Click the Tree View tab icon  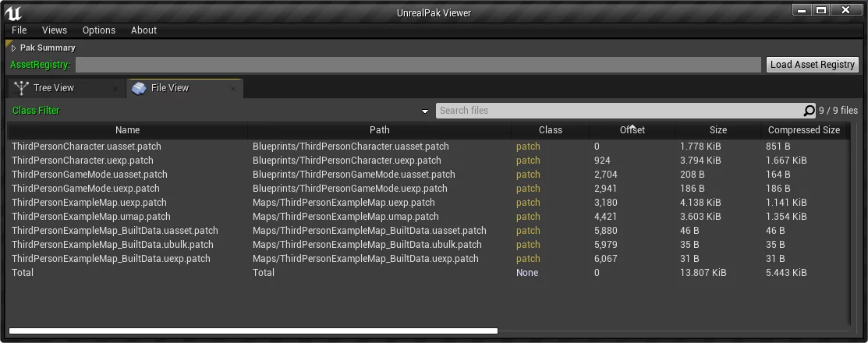[x=22, y=88]
